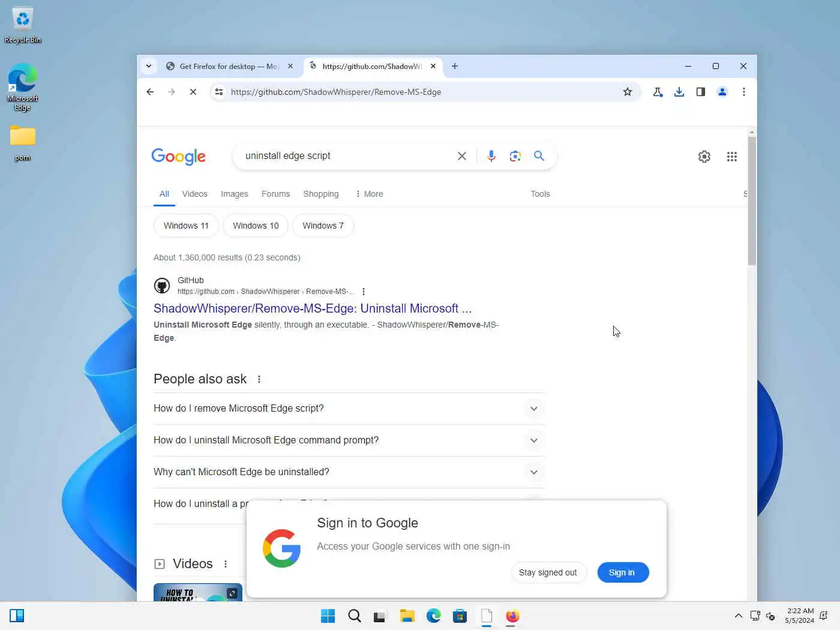This screenshot has width=840, height=630.
Task: Open options dots beside Videos heading
Action: coord(226,564)
